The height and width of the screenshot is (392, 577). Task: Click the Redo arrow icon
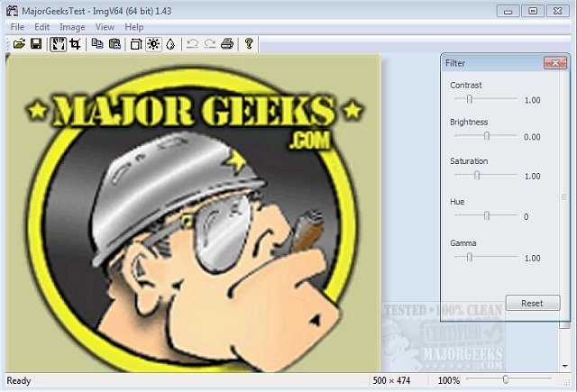coord(210,44)
